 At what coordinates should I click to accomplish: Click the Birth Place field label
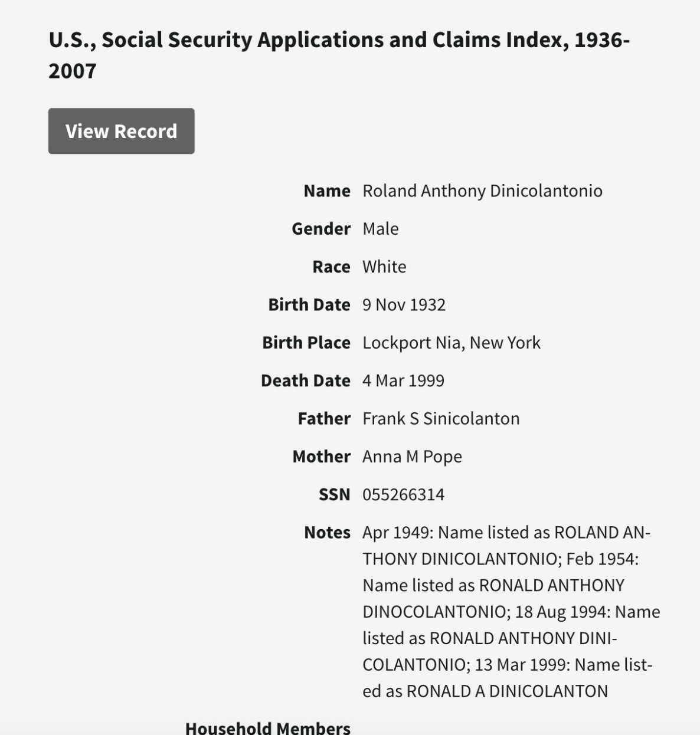306,343
